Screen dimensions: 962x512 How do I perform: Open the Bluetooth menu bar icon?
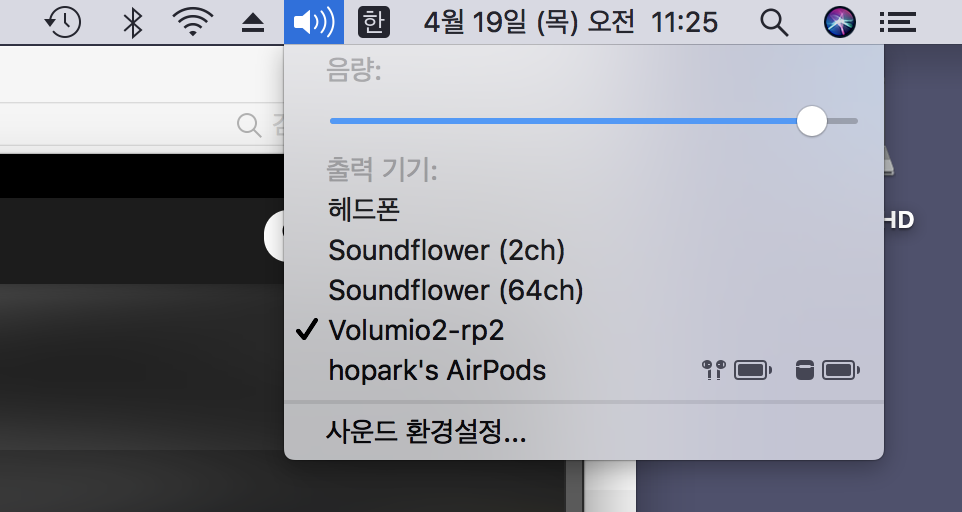[x=133, y=22]
